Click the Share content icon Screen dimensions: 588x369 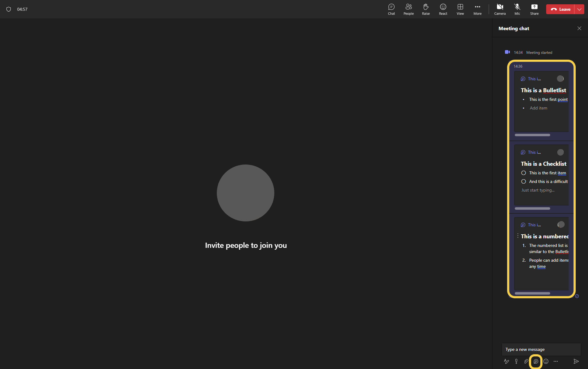pyautogui.click(x=534, y=9)
